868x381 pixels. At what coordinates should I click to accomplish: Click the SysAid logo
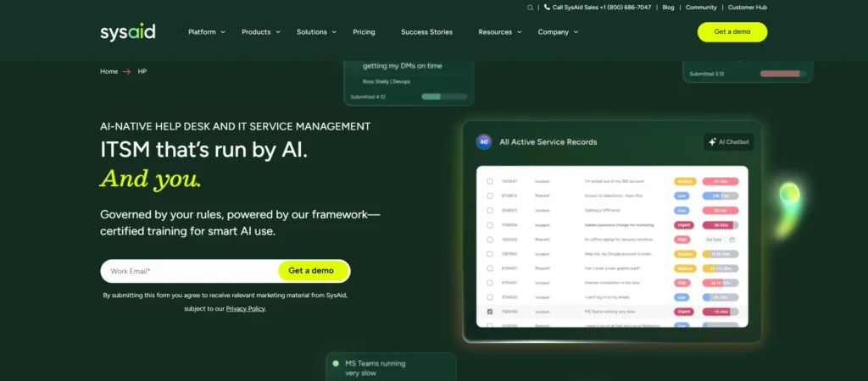click(x=128, y=31)
